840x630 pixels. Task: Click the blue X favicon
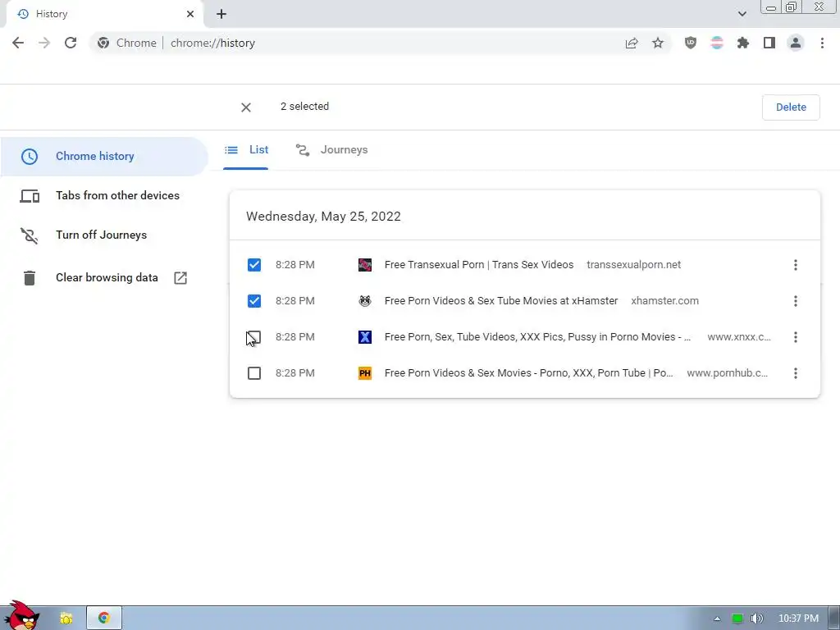click(x=365, y=337)
